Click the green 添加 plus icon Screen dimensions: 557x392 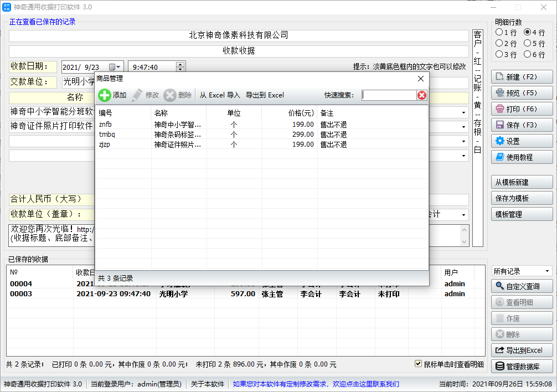click(105, 95)
